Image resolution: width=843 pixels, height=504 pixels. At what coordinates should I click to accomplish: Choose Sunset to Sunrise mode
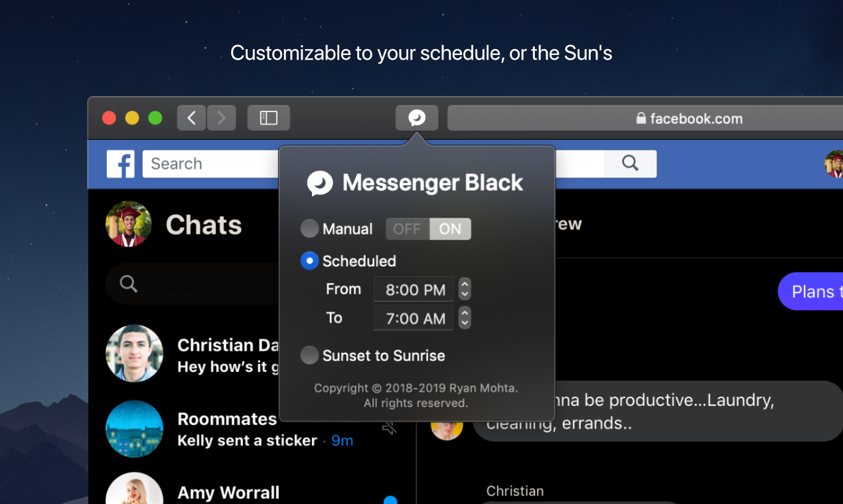click(x=309, y=355)
